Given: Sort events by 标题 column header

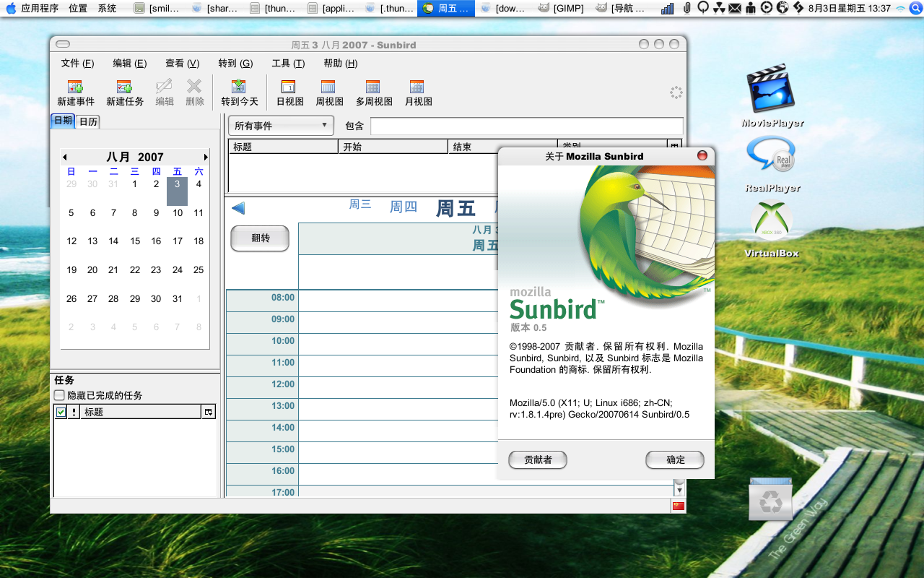Looking at the screenshot, I should [x=284, y=147].
